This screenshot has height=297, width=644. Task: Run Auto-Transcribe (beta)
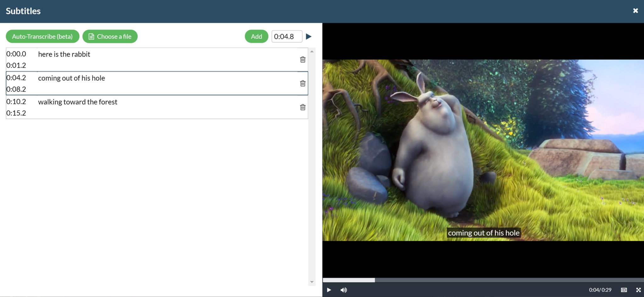coord(42,36)
